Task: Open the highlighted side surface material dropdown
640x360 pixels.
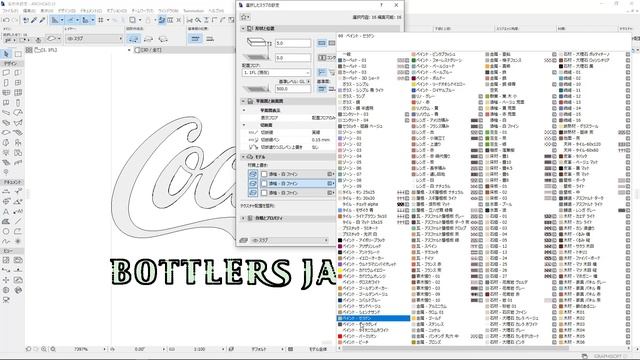Action: 298,184
